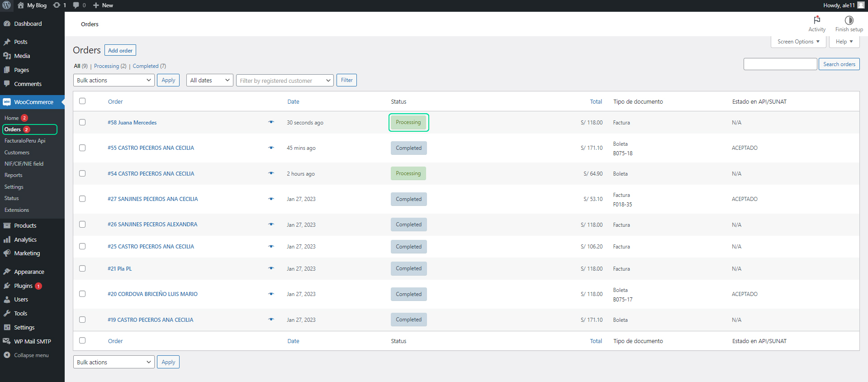Click the Finish setup progress icon
Viewport: 868px width, 382px height.
pos(849,20)
